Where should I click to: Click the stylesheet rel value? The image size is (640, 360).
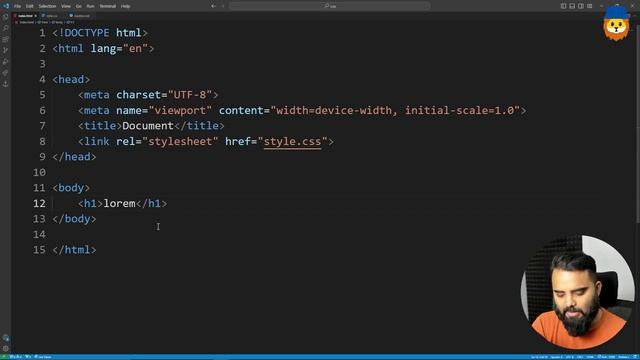[180, 142]
